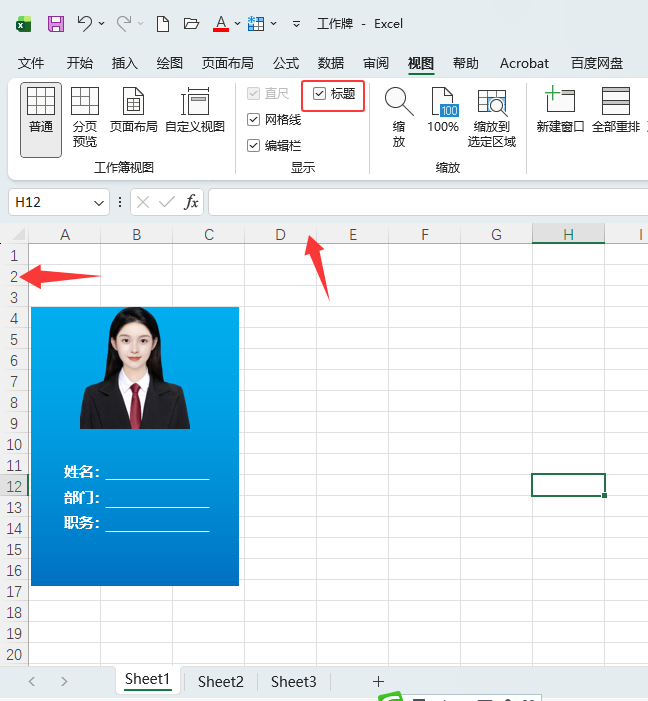Viewport: 648px width, 701px height.
Task: Open the Undo history dropdown arrow
Action: tap(102, 23)
